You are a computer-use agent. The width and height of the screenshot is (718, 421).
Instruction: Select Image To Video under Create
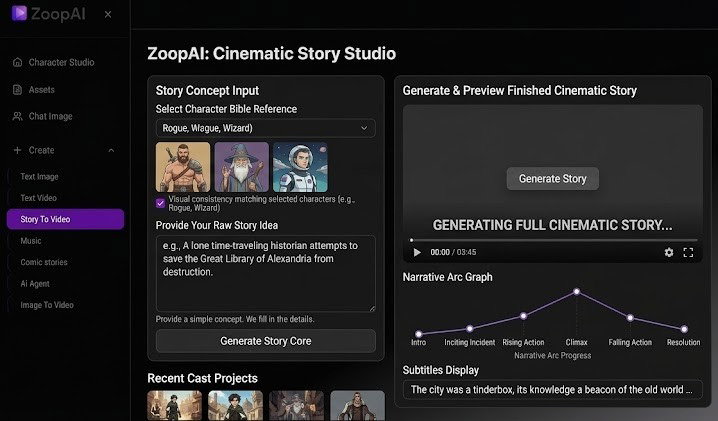click(x=47, y=305)
